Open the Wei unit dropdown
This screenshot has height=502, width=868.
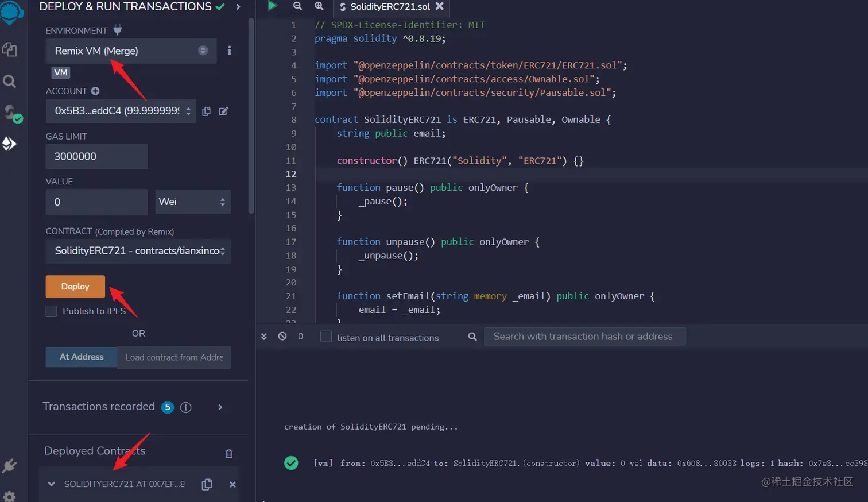click(193, 202)
